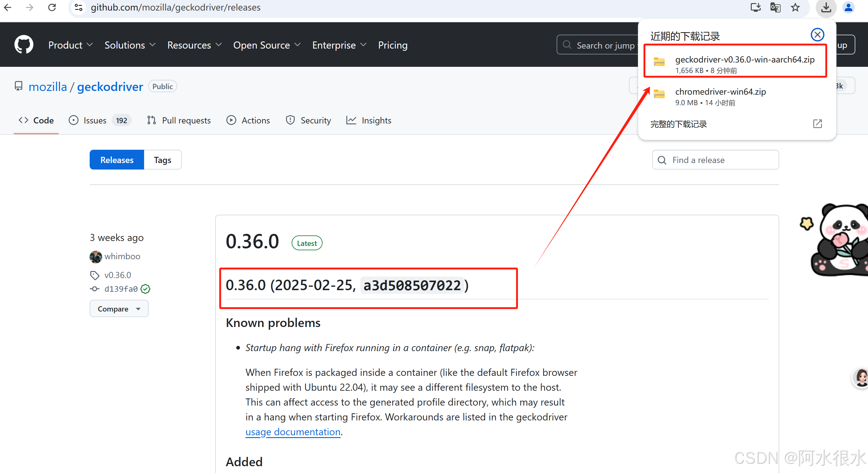Viewport: 868px width, 473px height.
Task: Expand the Enterprise menu
Action: (x=339, y=45)
